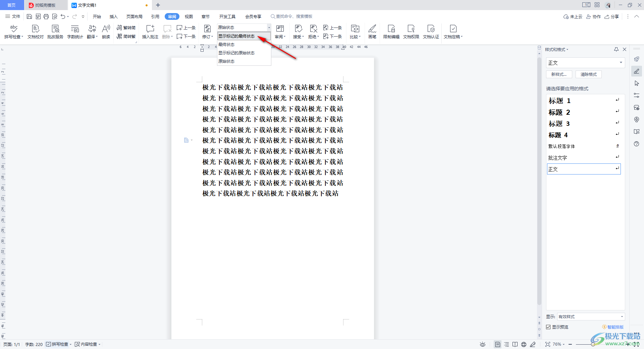644x349 pixels.
Task: Switch to page layout view in status bar
Action: pos(498,344)
